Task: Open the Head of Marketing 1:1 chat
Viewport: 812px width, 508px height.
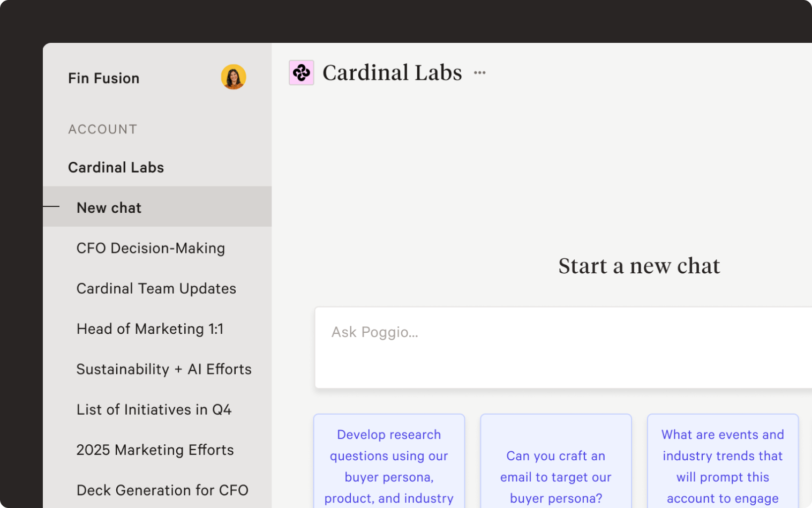Action: (x=150, y=328)
